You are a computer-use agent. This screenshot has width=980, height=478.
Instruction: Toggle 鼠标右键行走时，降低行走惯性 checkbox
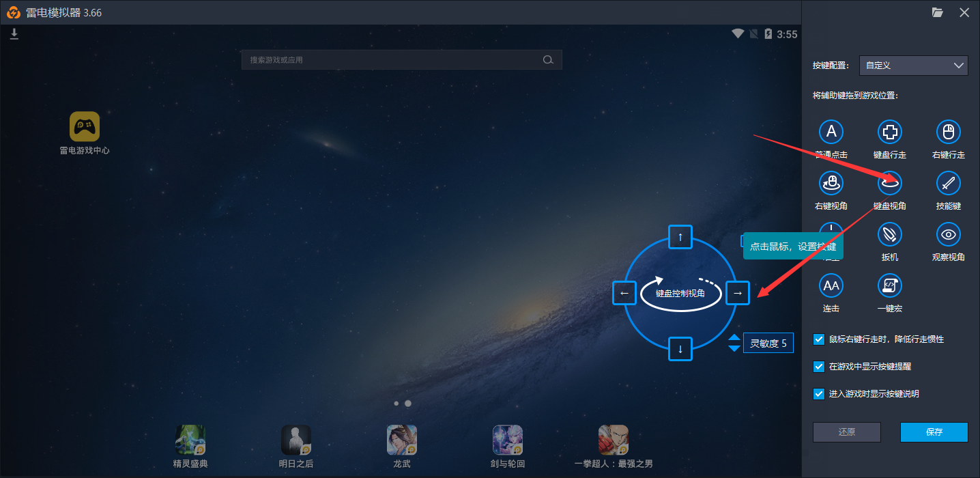[x=819, y=339]
